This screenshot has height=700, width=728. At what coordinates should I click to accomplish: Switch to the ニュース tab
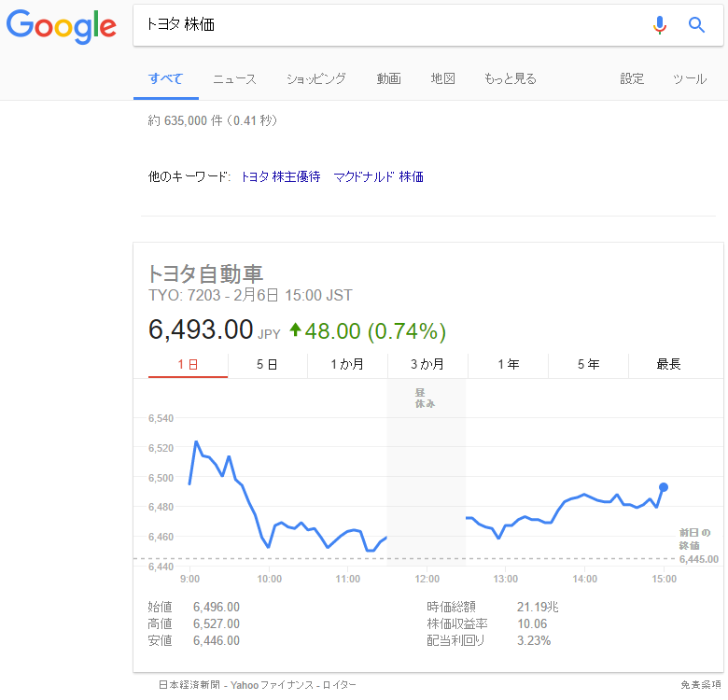click(x=234, y=79)
